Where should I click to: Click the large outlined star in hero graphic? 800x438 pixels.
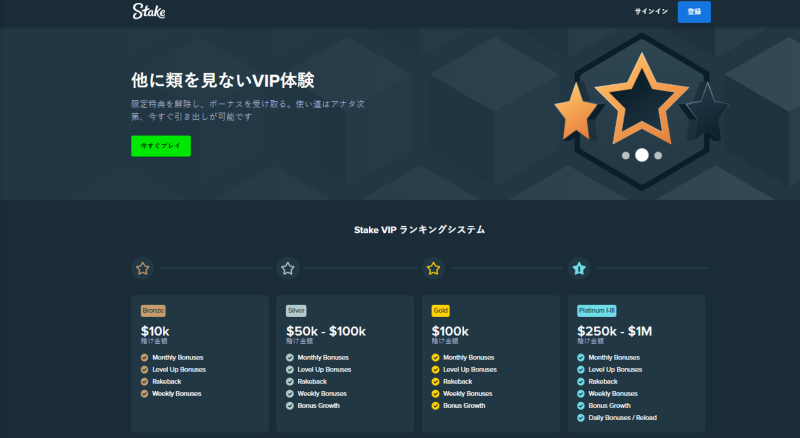pos(641,100)
